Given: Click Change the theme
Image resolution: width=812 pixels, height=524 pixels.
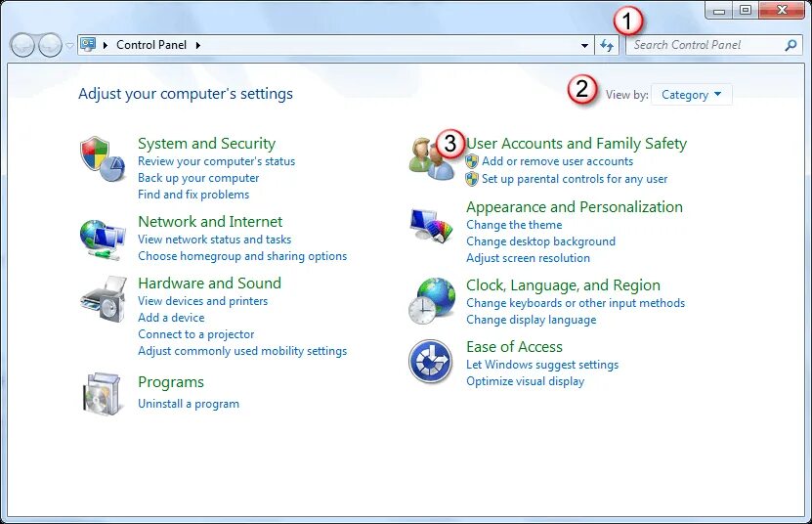Looking at the screenshot, I should point(514,225).
